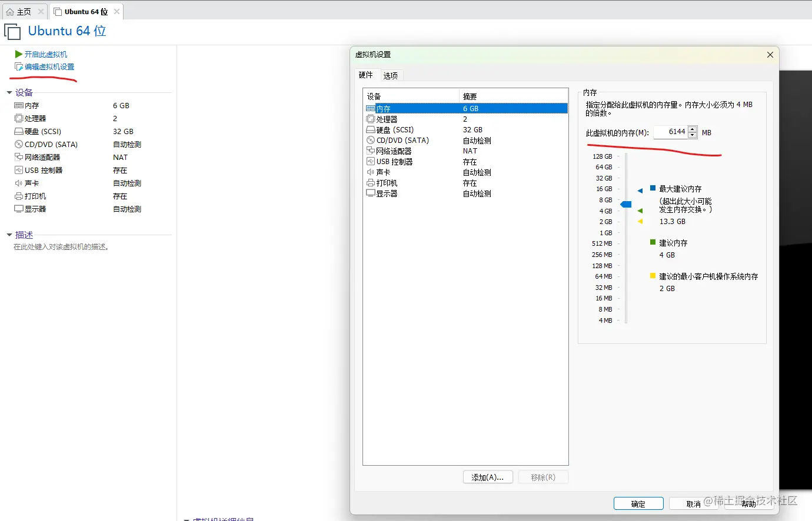The height and width of the screenshot is (521, 812).
Task: Click the printer icon in the left panel
Action: point(19,196)
